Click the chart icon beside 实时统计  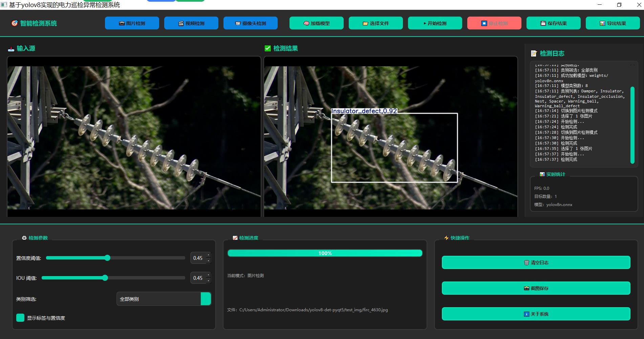point(542,174)
